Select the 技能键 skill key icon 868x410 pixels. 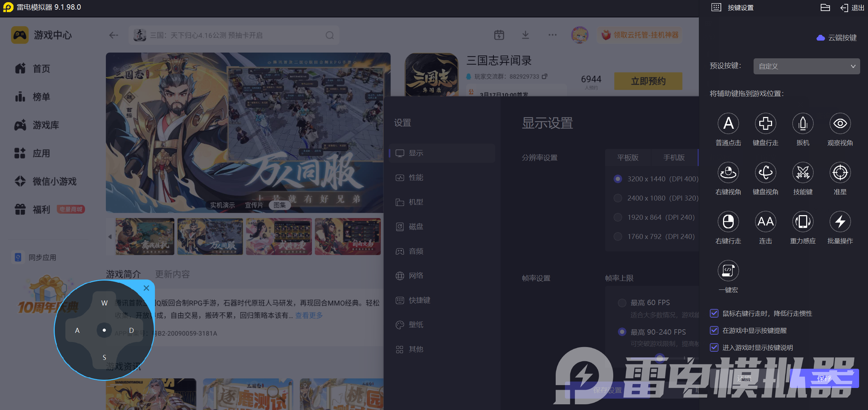click(803, 173)
